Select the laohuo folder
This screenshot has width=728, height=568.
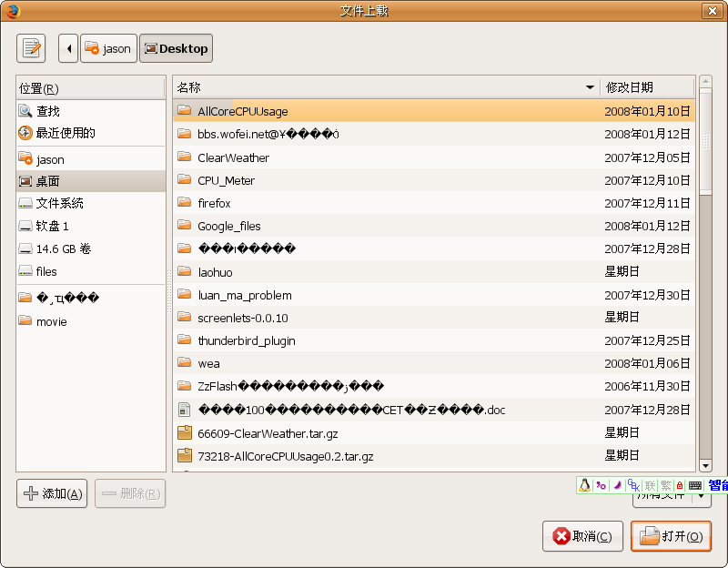[x=434, y=271]
